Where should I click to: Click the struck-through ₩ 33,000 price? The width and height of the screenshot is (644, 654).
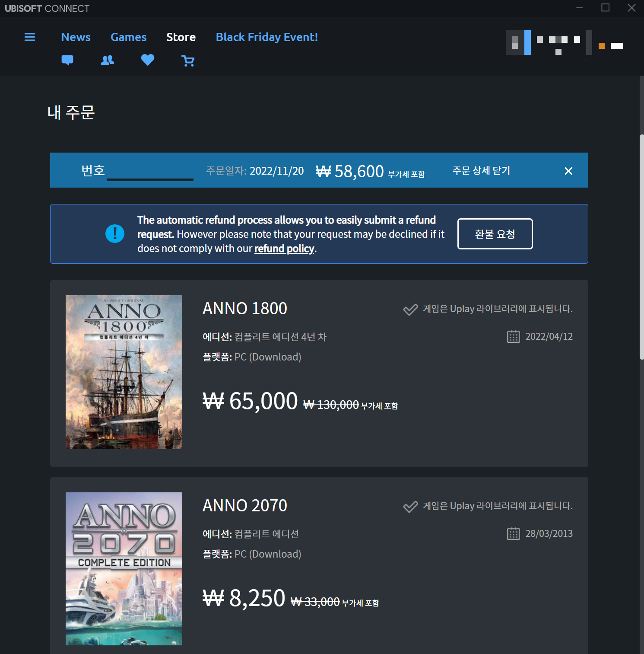[x=315, y=602]
